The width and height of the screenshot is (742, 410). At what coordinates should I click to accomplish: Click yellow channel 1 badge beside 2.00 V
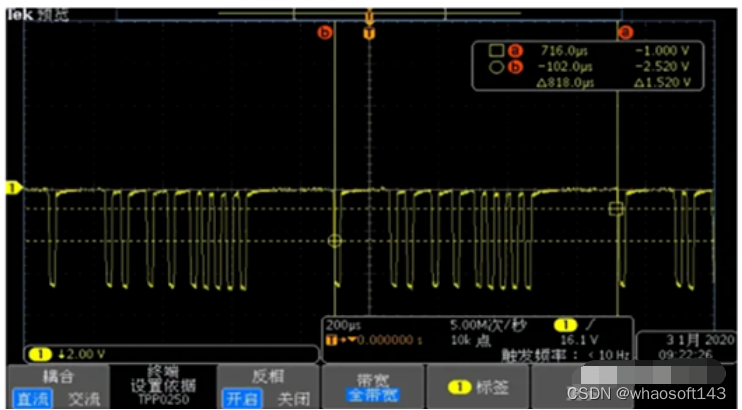pyautogui.click(x=40, y=354)
